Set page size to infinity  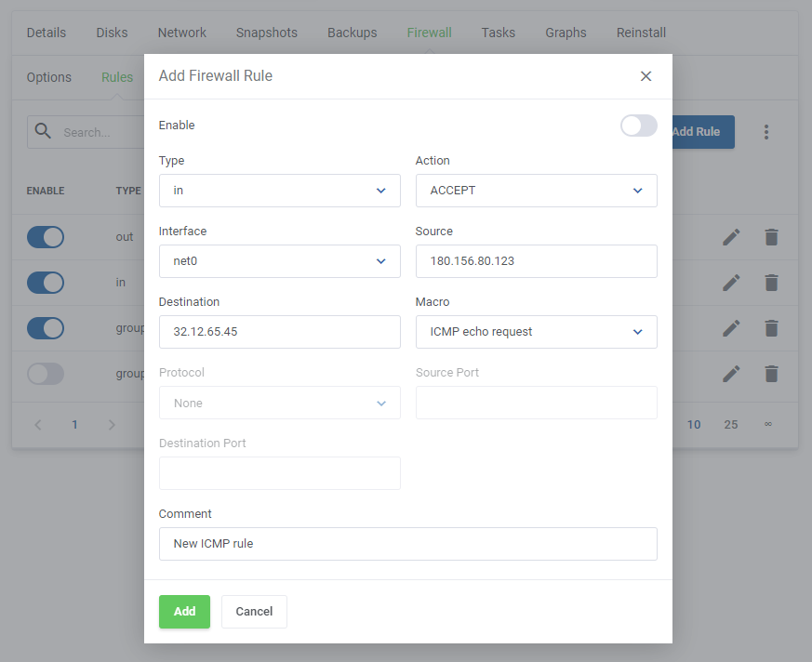(768, 424)
